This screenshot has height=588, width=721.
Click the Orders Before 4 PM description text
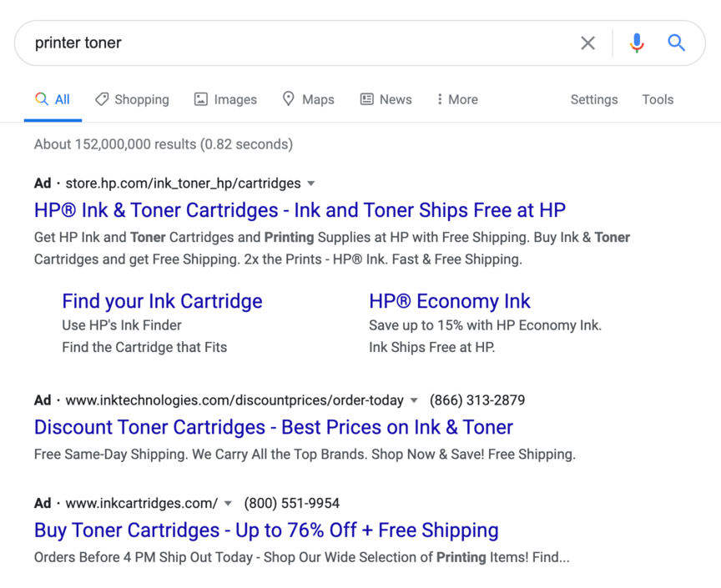coord(301,557)
